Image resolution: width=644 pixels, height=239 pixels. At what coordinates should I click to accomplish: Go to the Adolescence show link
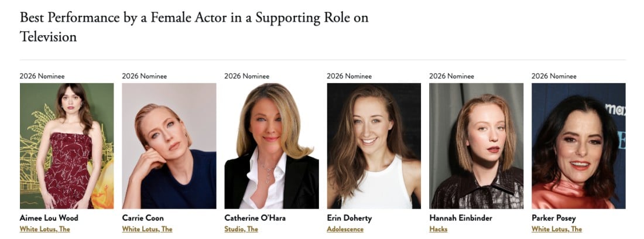click(x=345, y=229)
